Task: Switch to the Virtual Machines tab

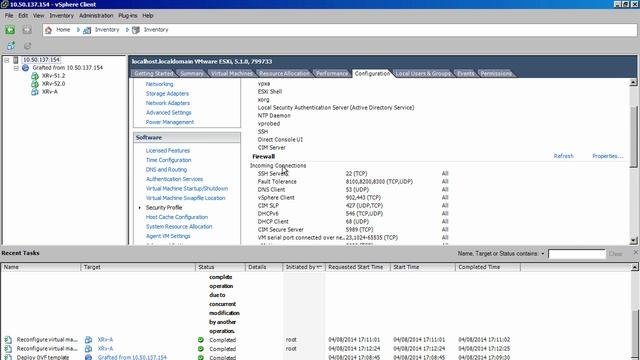Action: (x=232, y=73)
